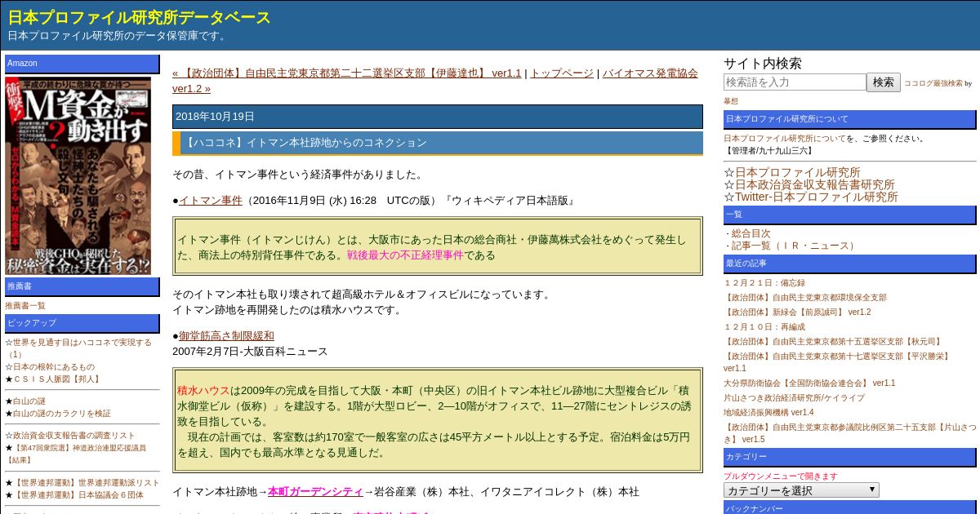
Task: Open 日本プロファイル研究所について link
Action: 785,139
